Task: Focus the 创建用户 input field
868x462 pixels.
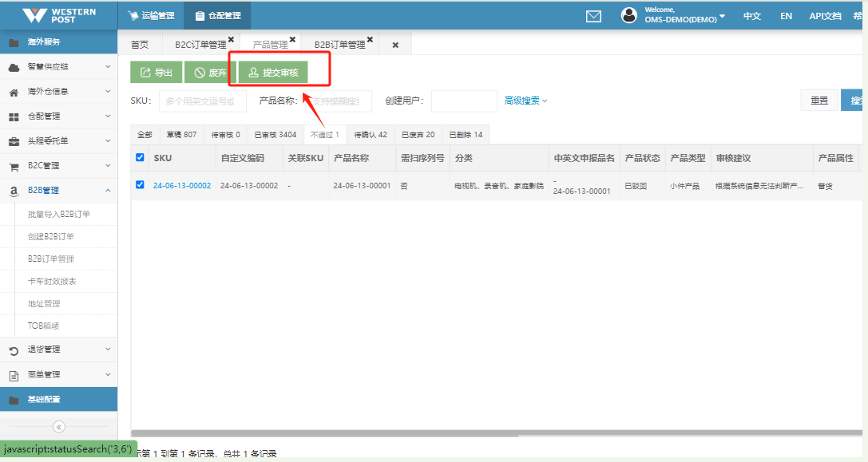Action: (464, 101)
